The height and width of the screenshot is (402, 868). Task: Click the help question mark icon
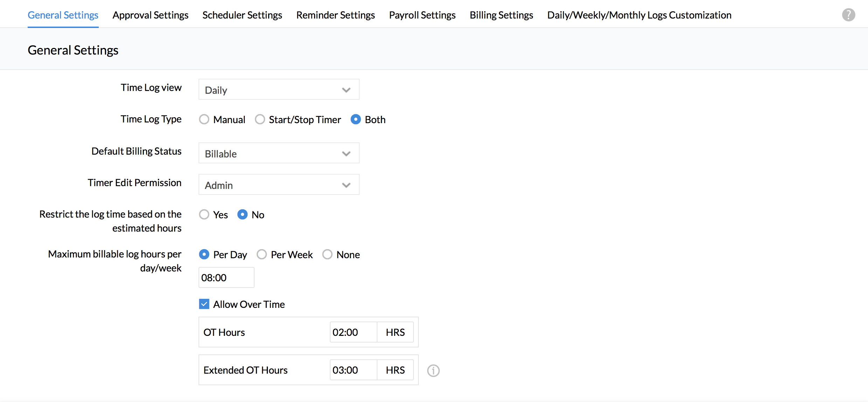tap(848, 15)
